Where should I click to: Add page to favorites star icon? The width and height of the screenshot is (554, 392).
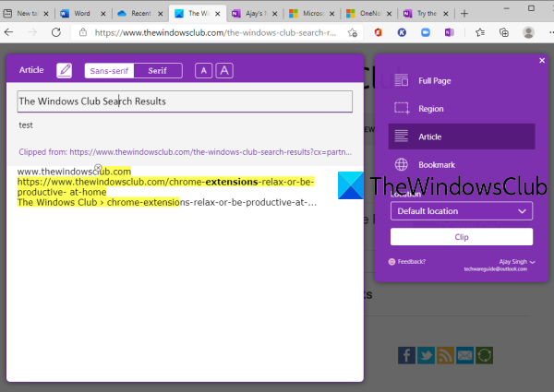coord(353,33)
